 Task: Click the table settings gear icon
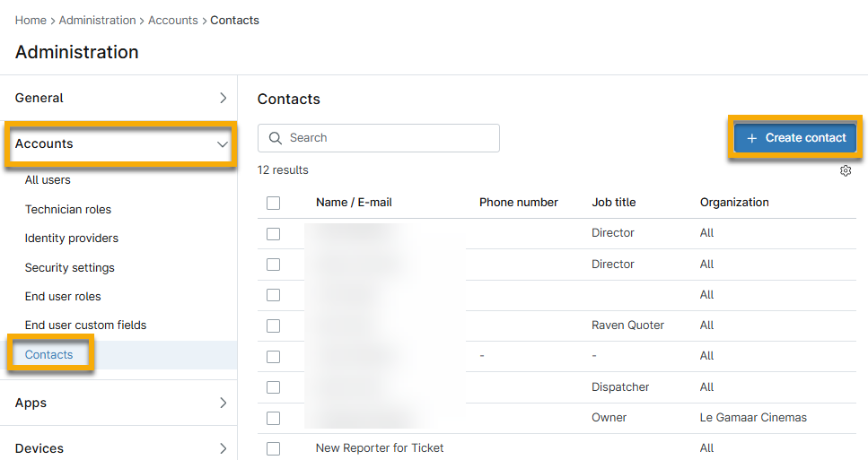(x=846, y=170)
